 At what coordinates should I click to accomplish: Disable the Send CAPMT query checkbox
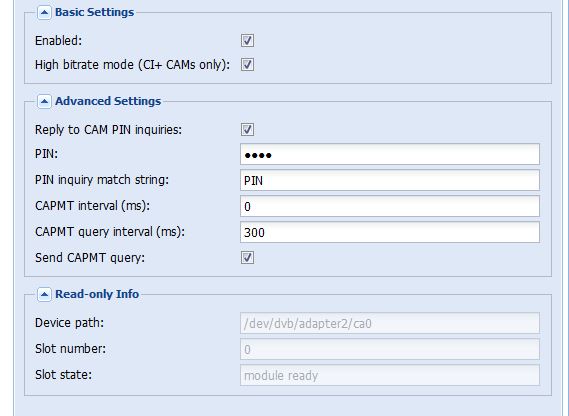[x=247, y=257]
